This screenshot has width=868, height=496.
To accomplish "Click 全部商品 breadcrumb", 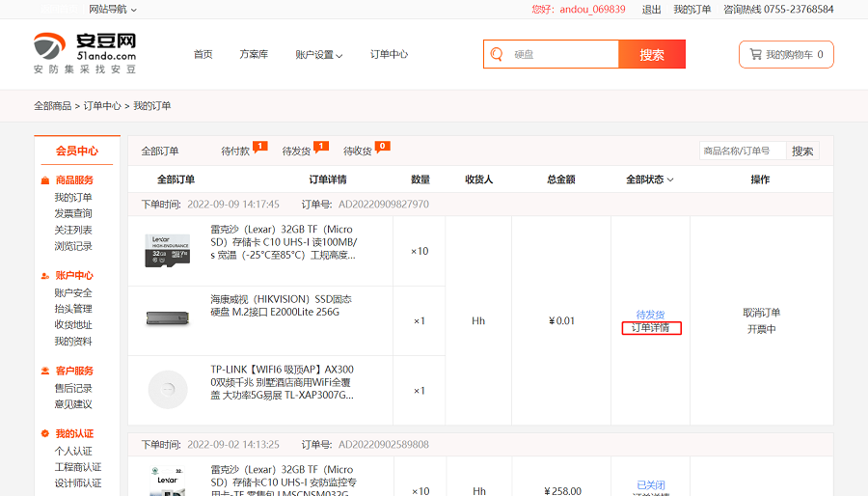I will point(53,106).
